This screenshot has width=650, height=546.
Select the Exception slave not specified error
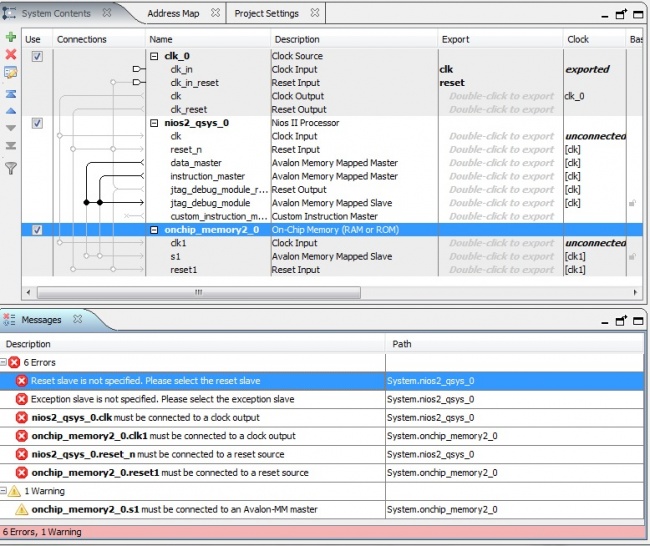(322, 399)
